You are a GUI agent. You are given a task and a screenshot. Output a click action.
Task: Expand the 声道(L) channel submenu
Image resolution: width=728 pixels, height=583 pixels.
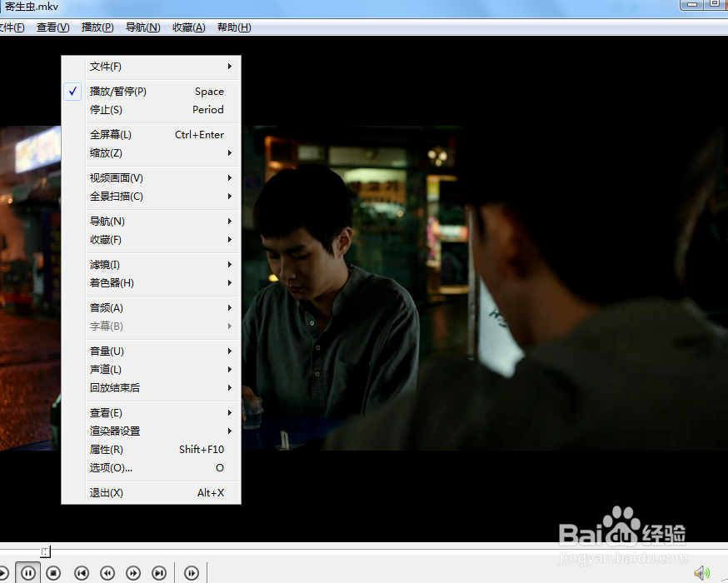pyautogui.click(x=151, y=370)
